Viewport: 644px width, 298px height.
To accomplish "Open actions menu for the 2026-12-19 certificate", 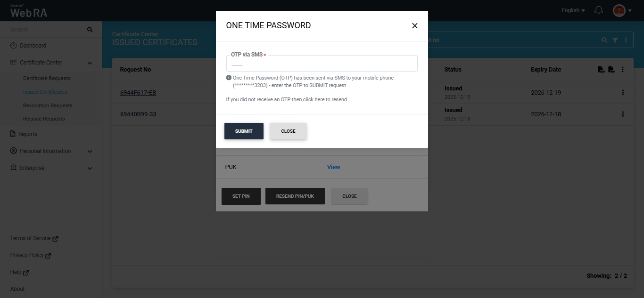I will point(623,93).
